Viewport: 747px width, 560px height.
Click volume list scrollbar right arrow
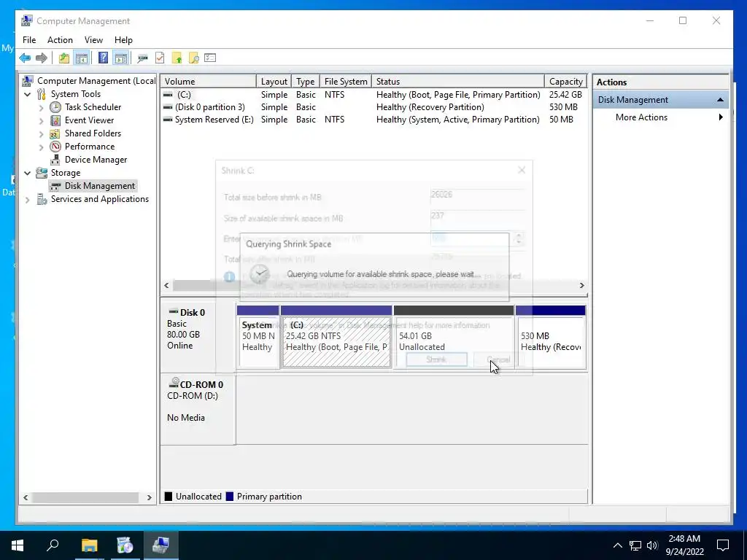tap(581, 285)
